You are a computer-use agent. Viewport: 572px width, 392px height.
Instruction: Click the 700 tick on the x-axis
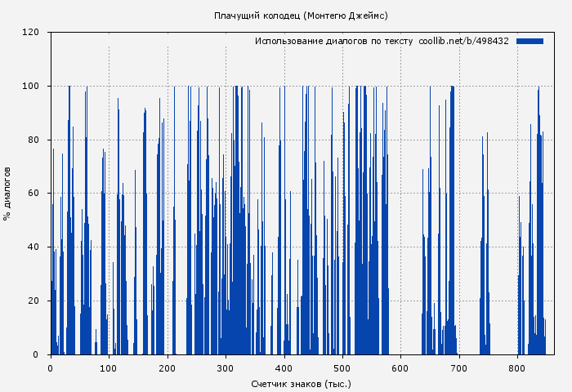(x=458, y=368)
